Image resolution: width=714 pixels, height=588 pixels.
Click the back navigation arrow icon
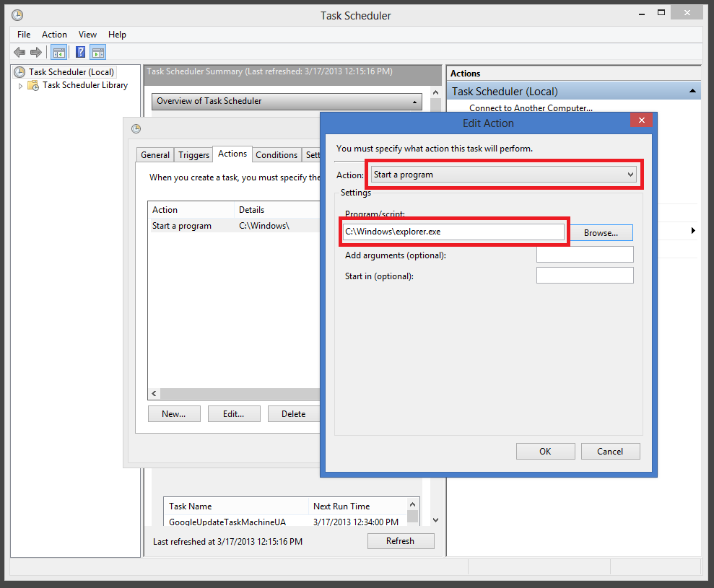tap(19, 52)
